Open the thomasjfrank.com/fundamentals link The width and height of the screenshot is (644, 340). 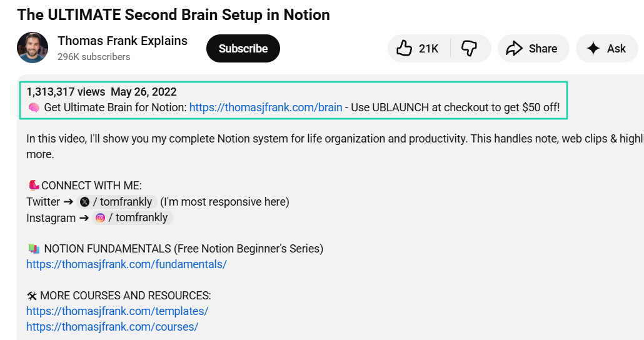(126, 264)
